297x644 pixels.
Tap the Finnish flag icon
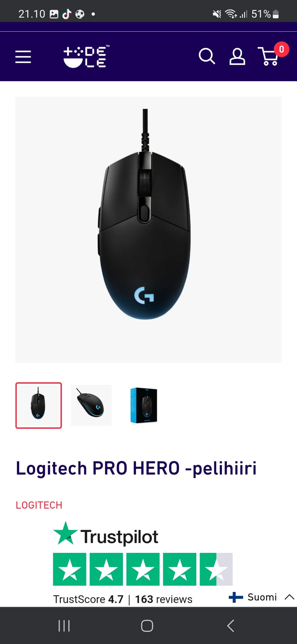coord(236,597)
